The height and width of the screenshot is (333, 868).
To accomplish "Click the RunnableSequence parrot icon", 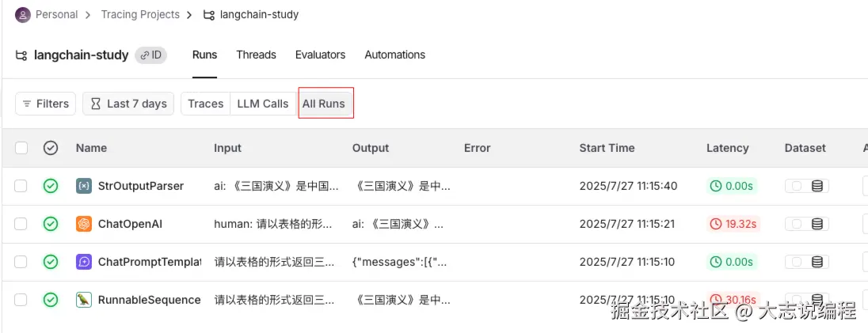I will click(x=84, y=300).
